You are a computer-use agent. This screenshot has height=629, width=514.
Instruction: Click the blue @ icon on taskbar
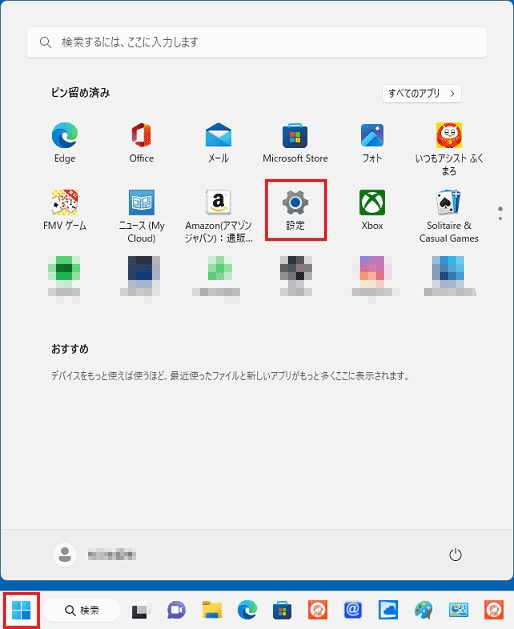click(x=353, y=610)
